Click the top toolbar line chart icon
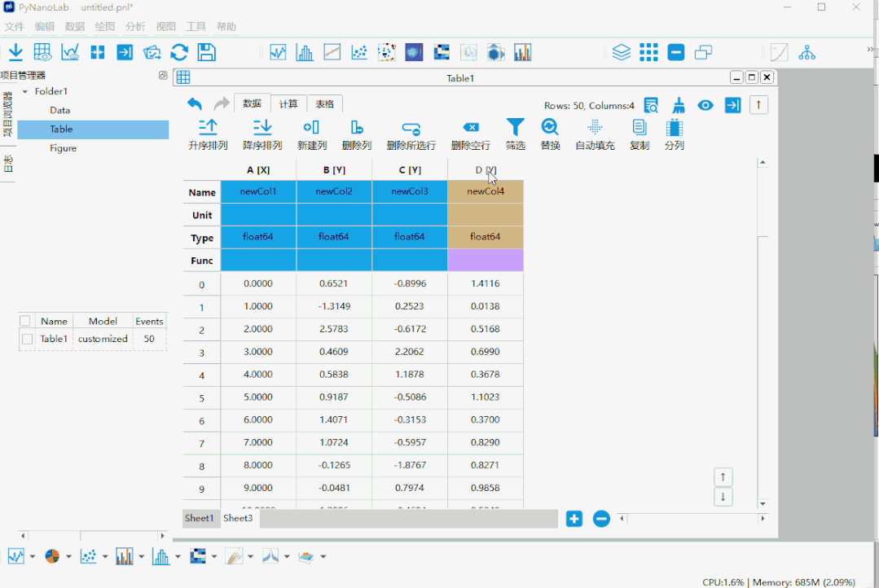 (x=278, y=52)
